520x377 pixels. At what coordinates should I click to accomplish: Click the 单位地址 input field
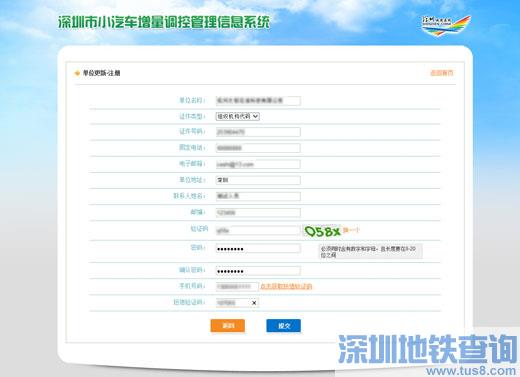pos(258,180)
